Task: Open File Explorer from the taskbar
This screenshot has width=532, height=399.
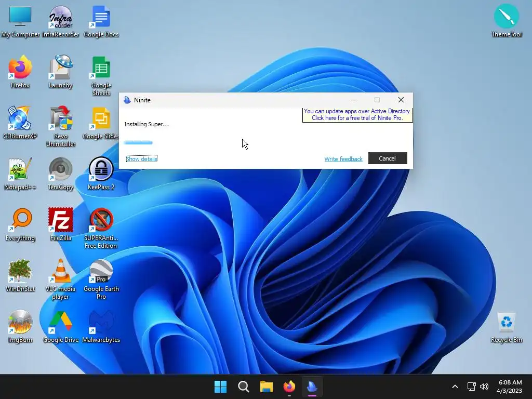Action: [267, 387]
